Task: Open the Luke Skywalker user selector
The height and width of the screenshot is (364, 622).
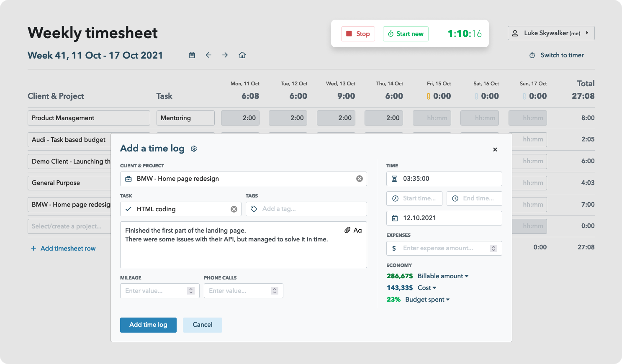Action: click(551, 33)
